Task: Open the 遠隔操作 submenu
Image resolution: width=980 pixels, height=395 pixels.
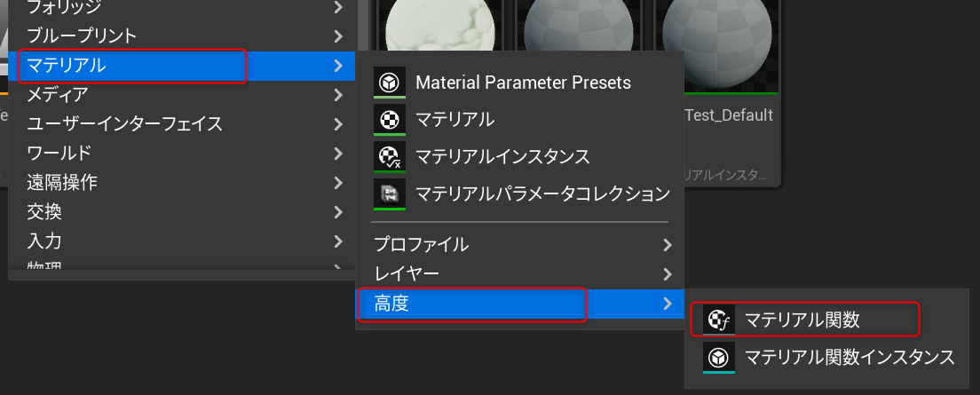Action: point(183,183)
